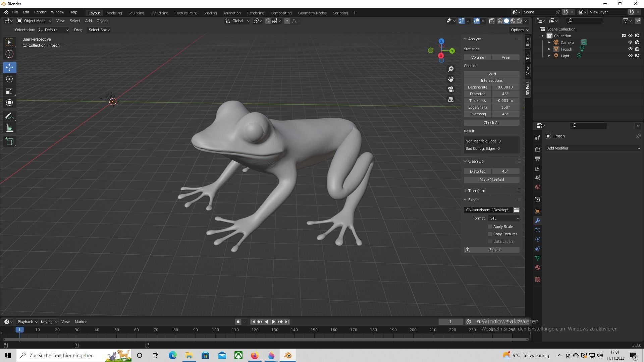Open File Explorer from the taskbar

click(x=189, y=355)
